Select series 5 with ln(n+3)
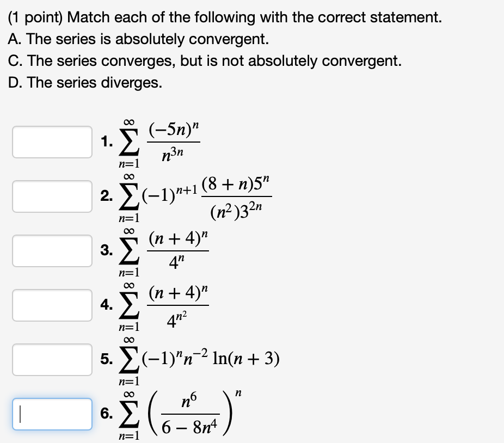 (x=190, y=358)
